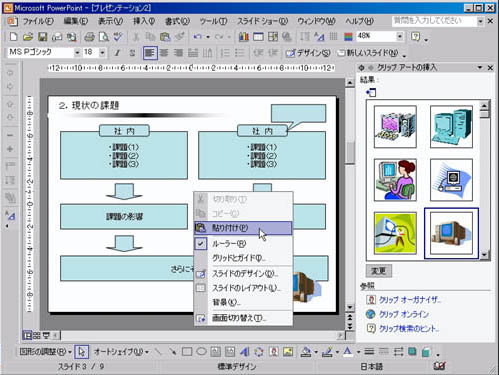The width and height of the screenshot is (499, 375).
Task: Open the font size dropdown
Action: 103,52
